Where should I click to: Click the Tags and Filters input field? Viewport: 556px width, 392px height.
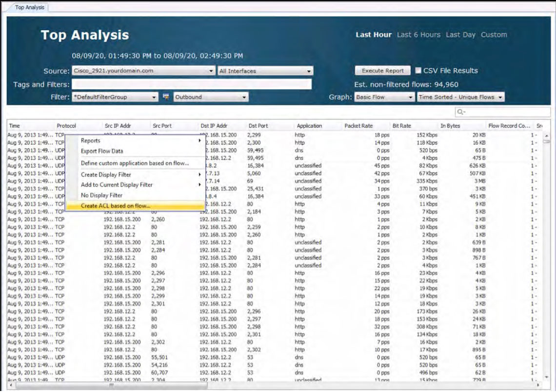tap(191, 84)
